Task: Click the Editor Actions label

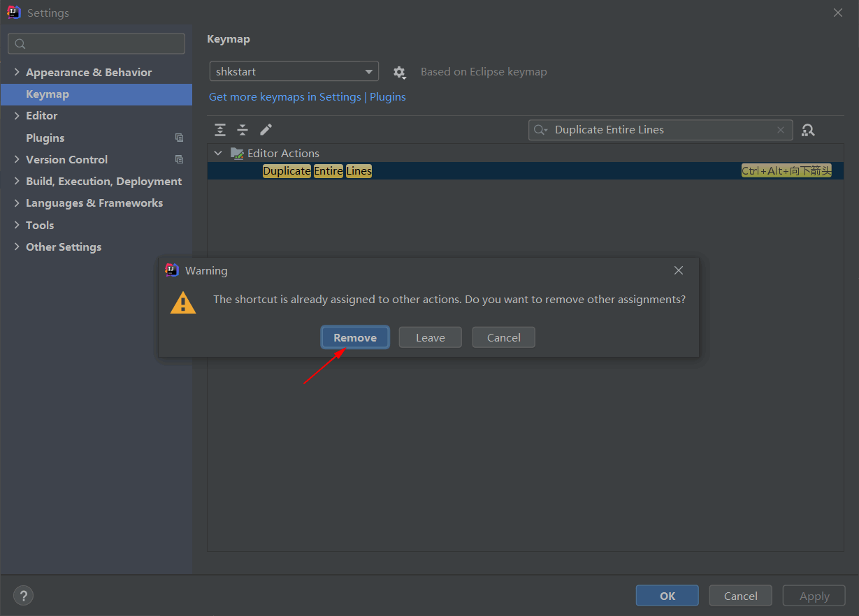Action: [x=283, y=154]
